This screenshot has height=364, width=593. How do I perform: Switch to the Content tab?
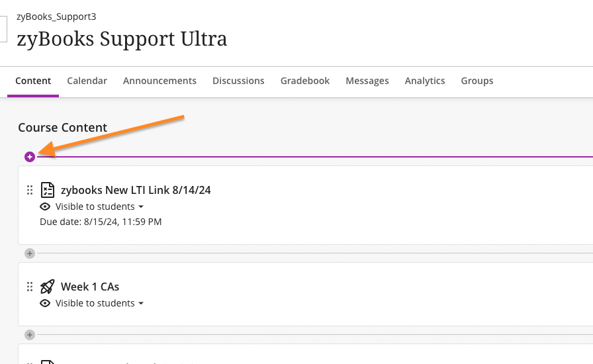click(x=33, y=81)
